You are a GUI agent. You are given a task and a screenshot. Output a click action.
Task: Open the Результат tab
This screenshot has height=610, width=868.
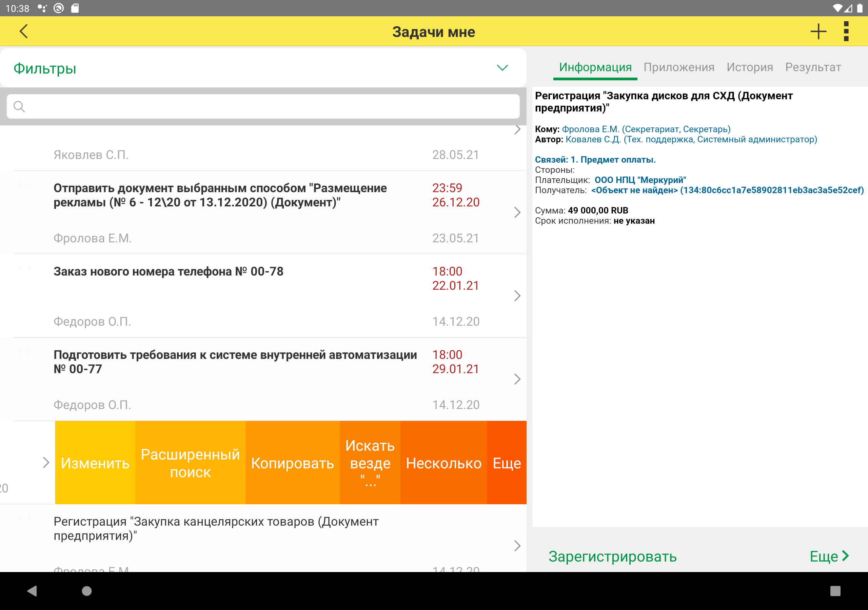click(x=813, y=67)
